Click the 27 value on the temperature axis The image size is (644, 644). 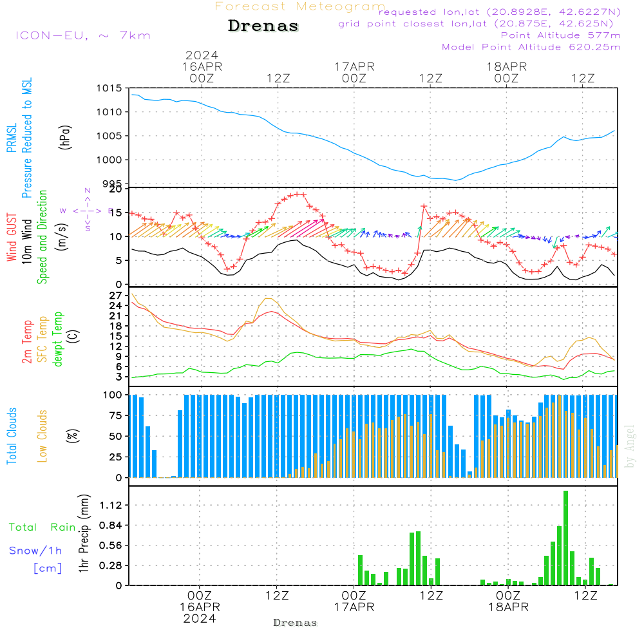coord(116,296)
